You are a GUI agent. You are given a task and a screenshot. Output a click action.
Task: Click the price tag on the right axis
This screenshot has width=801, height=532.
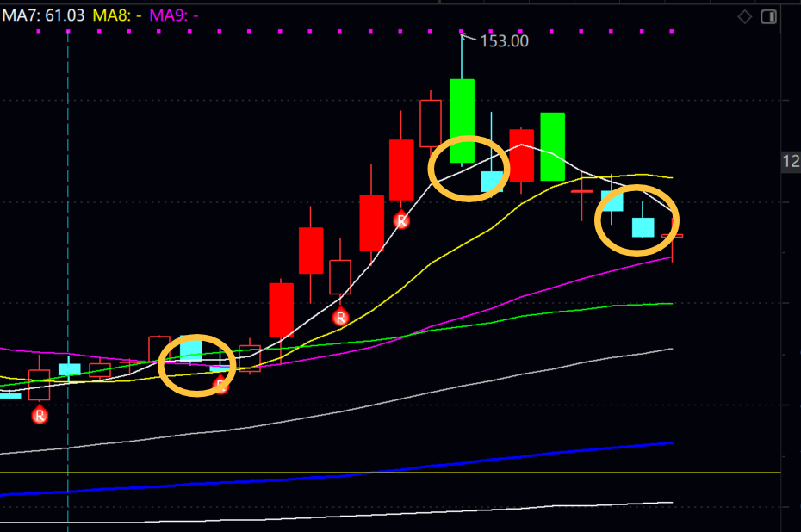click(791, 161)
